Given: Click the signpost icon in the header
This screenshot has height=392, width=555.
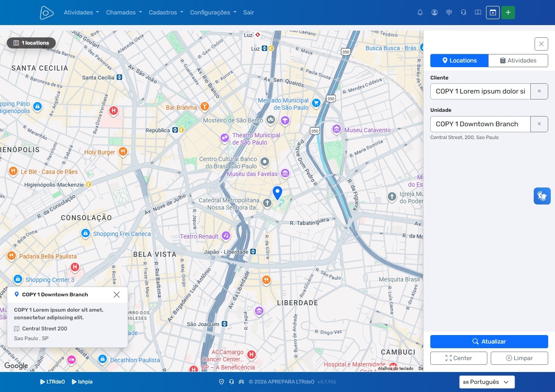Looking at the screenshot, I should 449,12.
